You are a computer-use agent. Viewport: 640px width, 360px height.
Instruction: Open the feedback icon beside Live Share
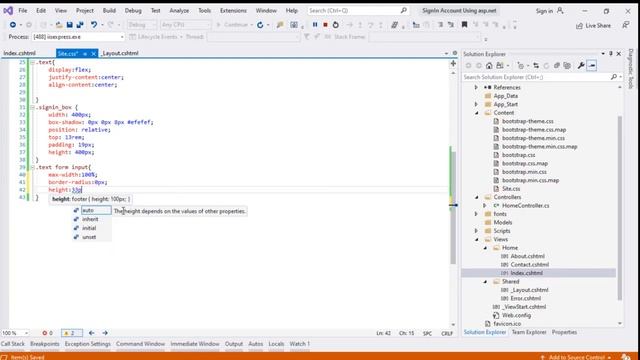coord(626,25)
